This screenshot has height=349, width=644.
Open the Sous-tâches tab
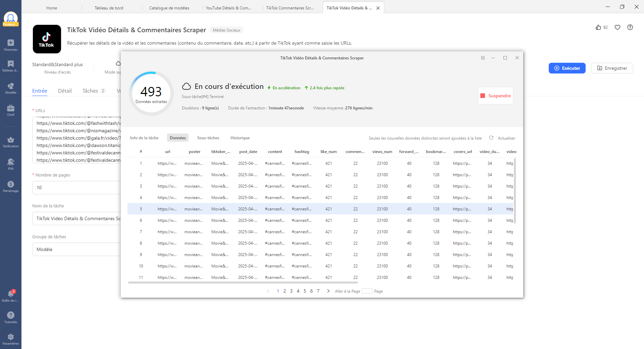(x=208, y=138)
